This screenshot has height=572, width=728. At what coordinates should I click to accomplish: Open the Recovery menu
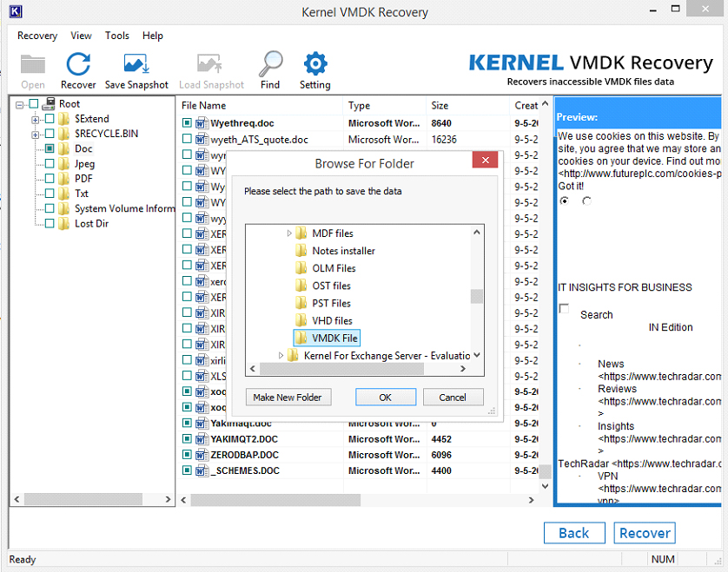click(37, 36)
